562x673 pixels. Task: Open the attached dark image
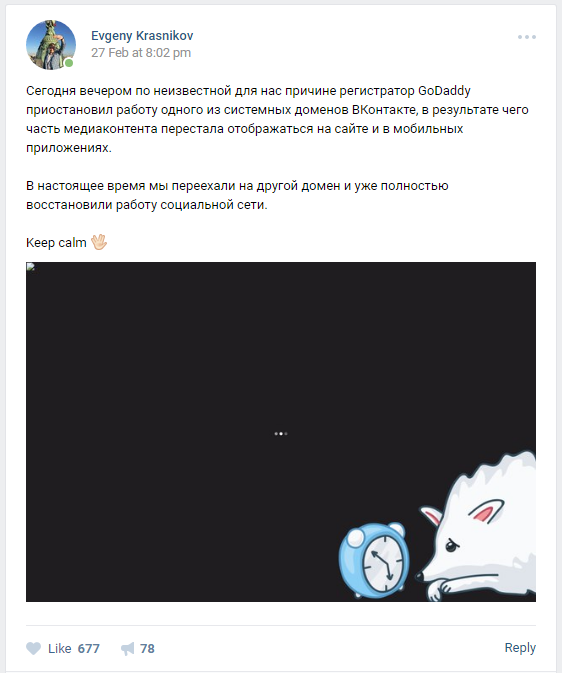[281, 432]
